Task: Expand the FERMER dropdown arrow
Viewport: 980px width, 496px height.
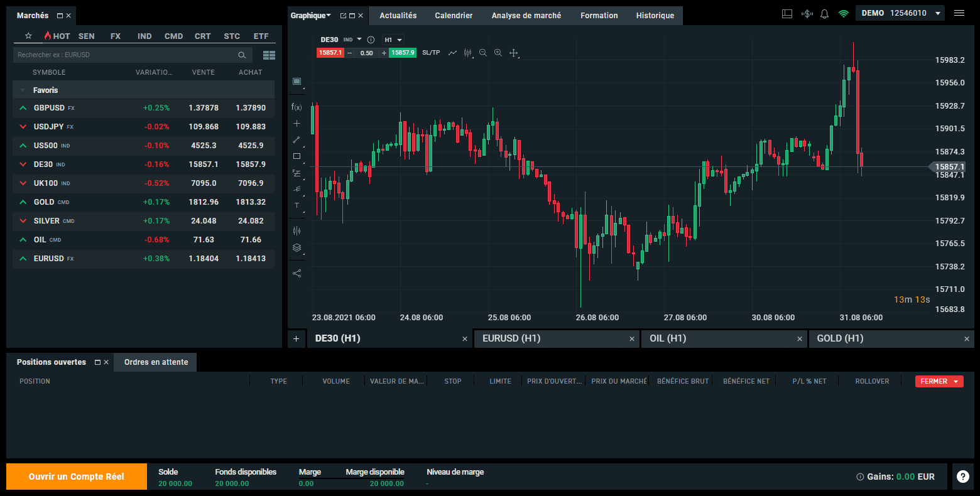Action: pyautogui.click(x=955, y=381)
